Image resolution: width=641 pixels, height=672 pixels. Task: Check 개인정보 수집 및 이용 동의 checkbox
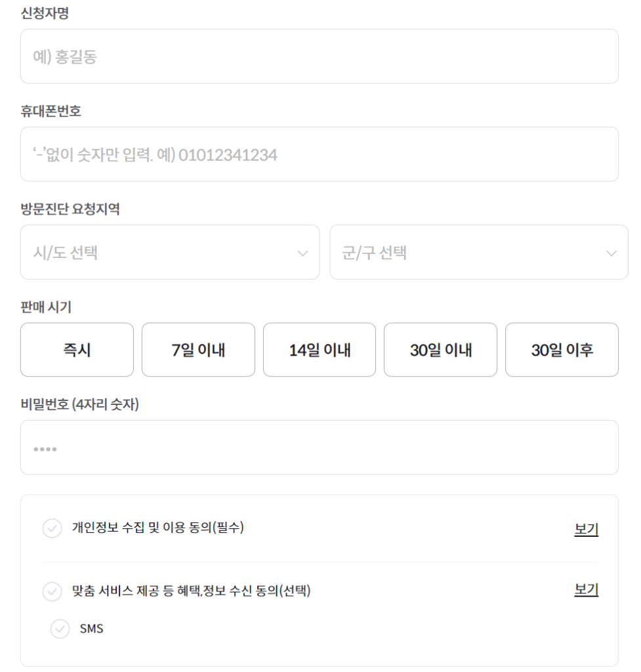tap(51, 528)
